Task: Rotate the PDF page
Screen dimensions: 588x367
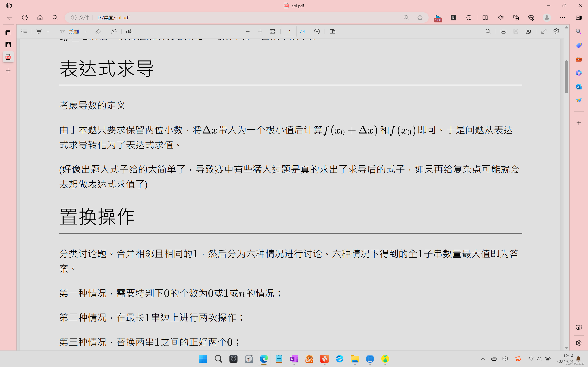Action: click(x=317, y=31)
